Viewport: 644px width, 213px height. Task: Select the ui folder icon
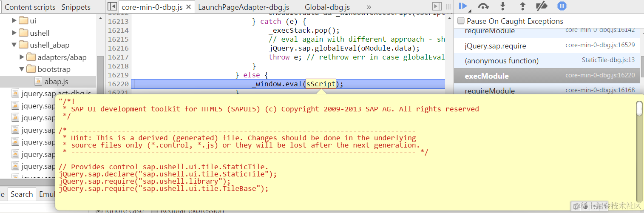(23, 20)
